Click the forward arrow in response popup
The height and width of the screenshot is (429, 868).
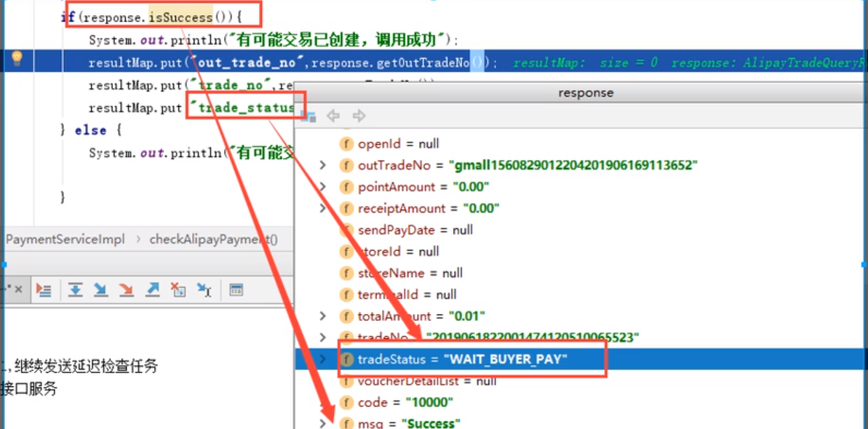pos(359,116)
